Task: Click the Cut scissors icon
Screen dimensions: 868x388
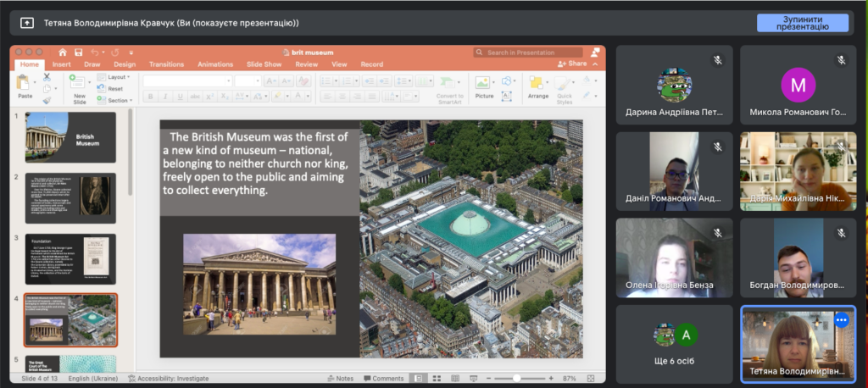Action: pos(47,77)
